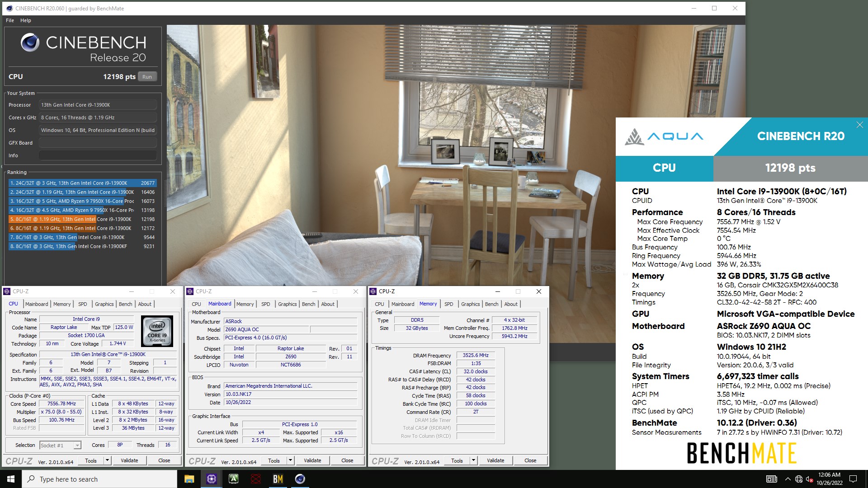Click the GFX Board field

[x=98, y=143]
